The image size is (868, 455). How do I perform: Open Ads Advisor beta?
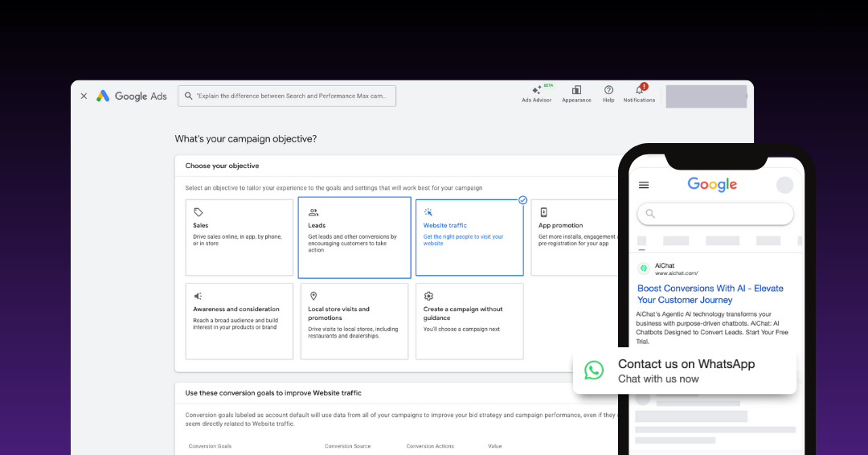(x=536, y=93)
